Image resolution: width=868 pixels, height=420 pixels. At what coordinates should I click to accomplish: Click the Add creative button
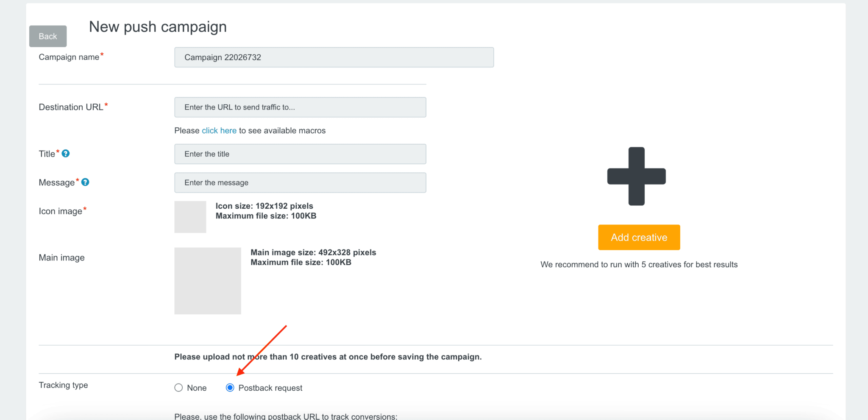(x=638, y=237)
